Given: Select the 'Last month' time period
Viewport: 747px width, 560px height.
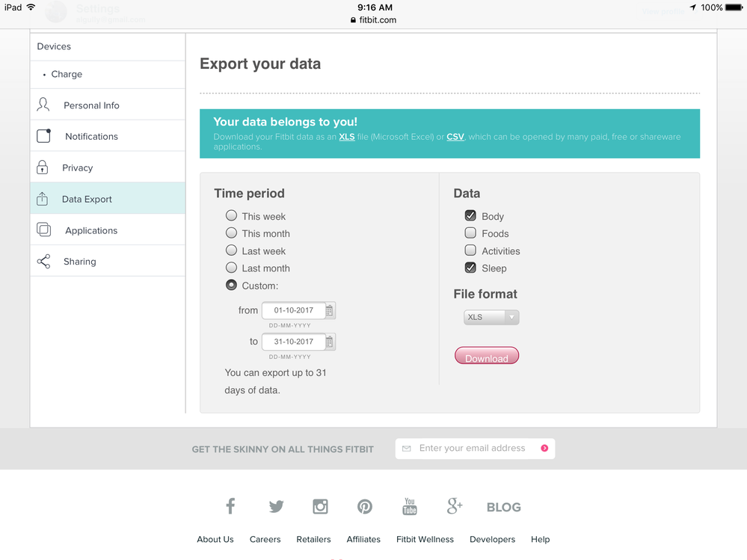Looking at the screenshot, I should point(232,268).
